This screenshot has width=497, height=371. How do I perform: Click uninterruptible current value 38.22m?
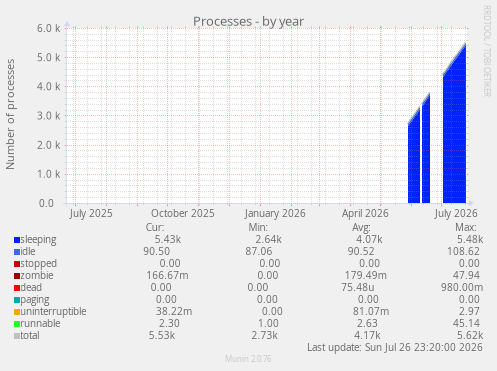tap(174, 311)
